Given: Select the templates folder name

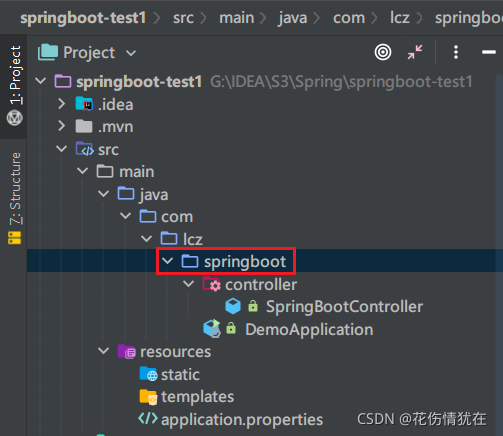Looking at the screenshot, I should 197,397.
